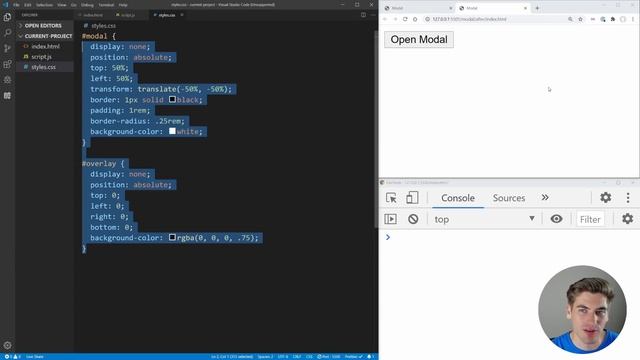Click the Spaces: 2 indentation status item

tap(265, 356)
